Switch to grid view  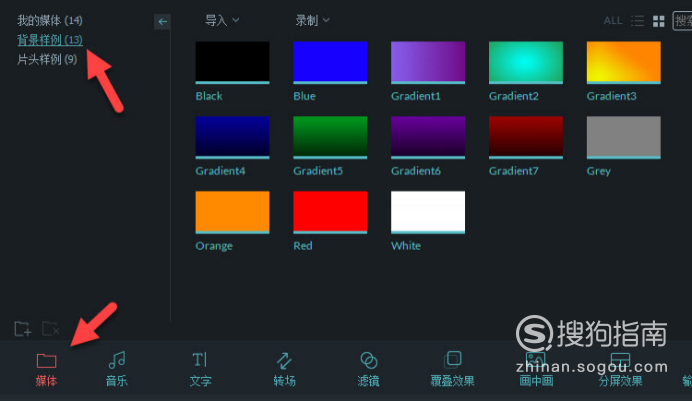pyautogui.click(x=658, y=21)
